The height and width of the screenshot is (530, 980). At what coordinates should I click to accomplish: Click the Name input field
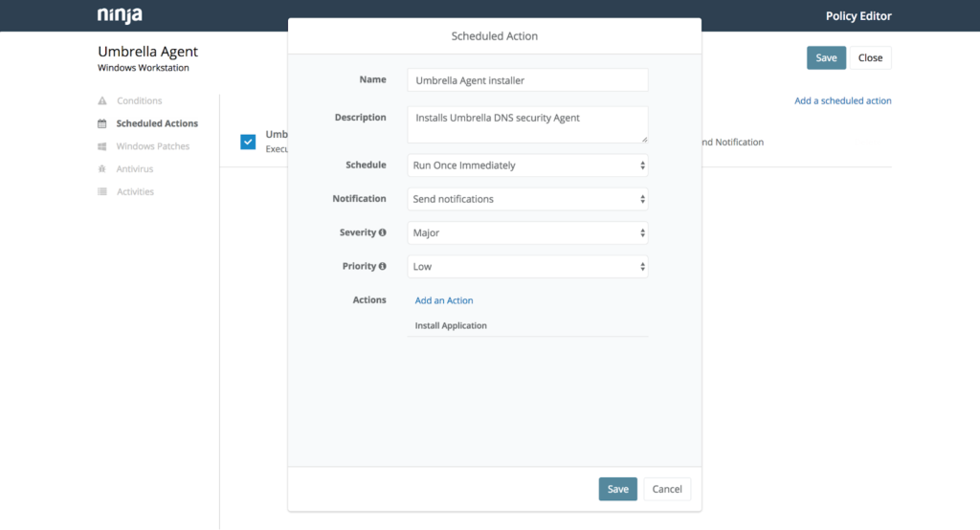(x=527, y=80)
